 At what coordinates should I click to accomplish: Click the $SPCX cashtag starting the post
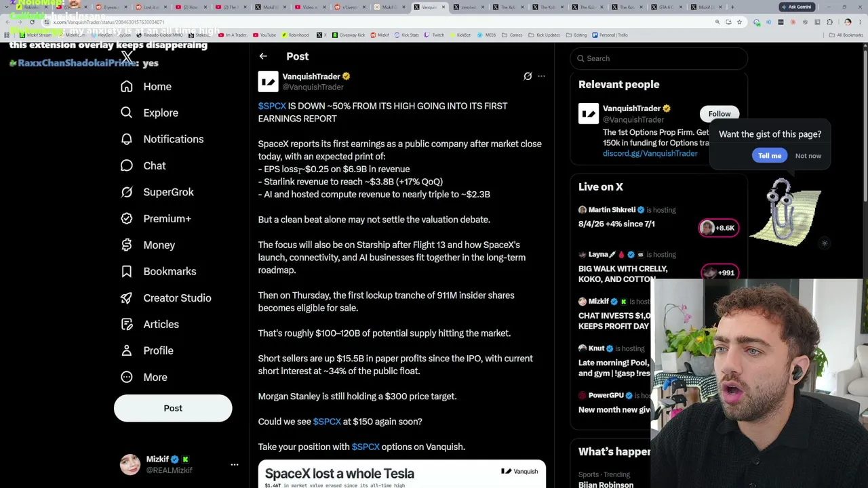(x=272, y=106)
